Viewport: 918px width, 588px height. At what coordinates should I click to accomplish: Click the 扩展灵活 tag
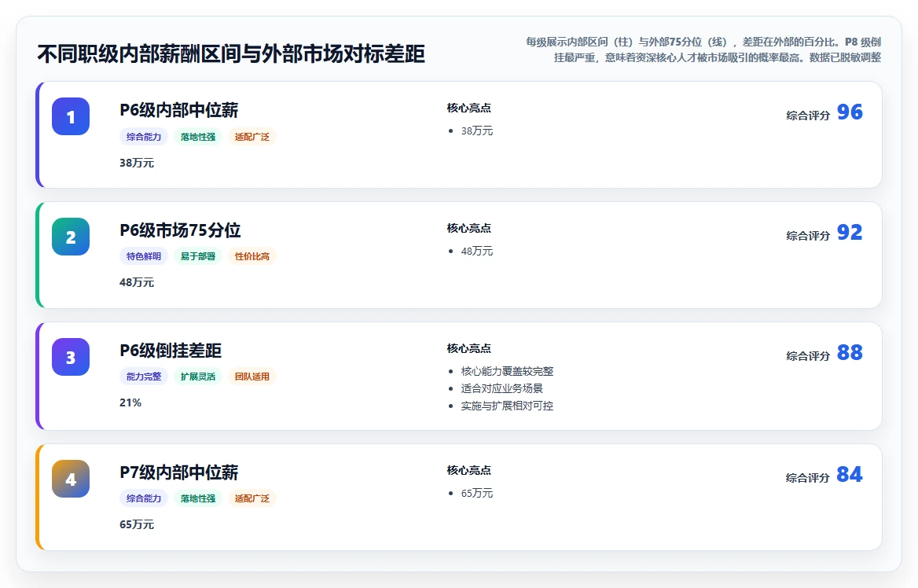tap(198, 376)
